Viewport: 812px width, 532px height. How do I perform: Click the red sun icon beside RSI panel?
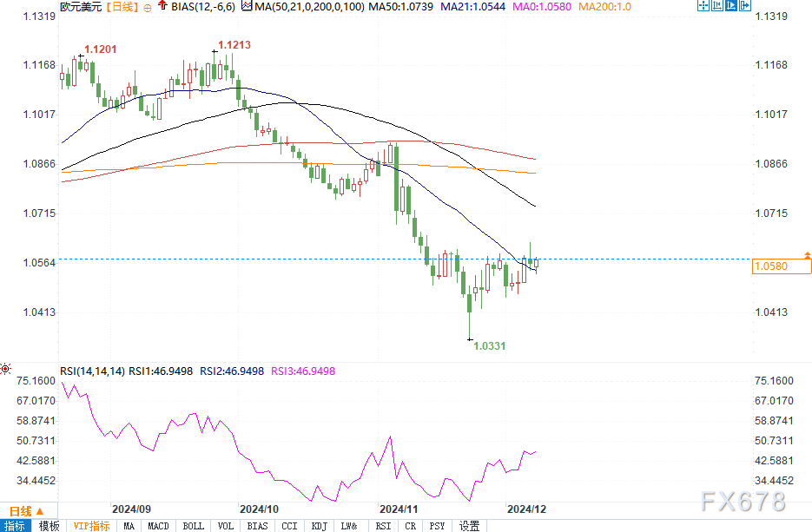click(x=5, y=369)
